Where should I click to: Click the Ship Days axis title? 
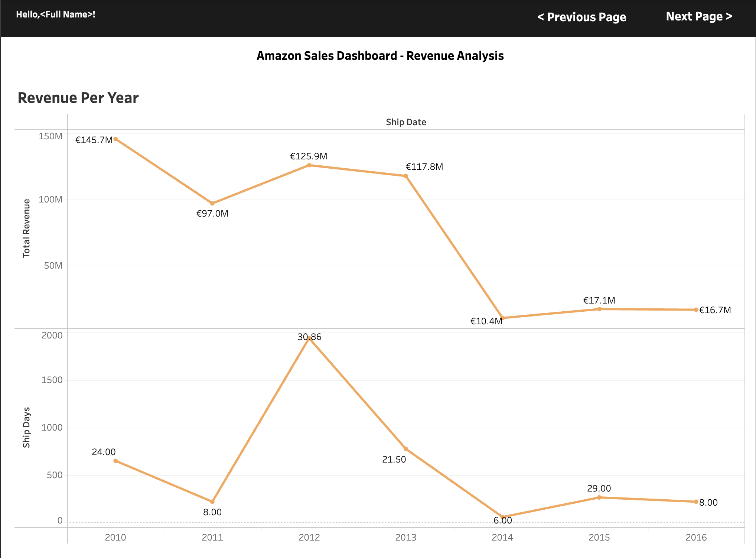[x=26, y=427]
